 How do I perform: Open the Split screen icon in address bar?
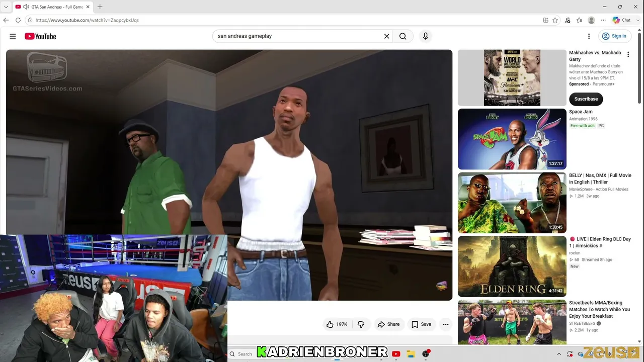click(x=545, y=20)
